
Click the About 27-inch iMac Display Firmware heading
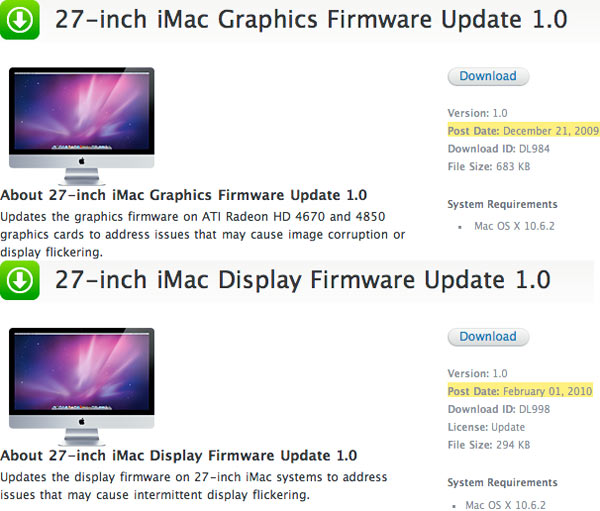pyautogui.click(x=179, y=455)
